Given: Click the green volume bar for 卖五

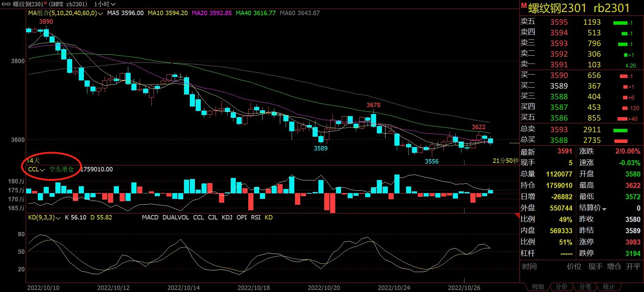Looking at the screenshot, I should (620, 23).
